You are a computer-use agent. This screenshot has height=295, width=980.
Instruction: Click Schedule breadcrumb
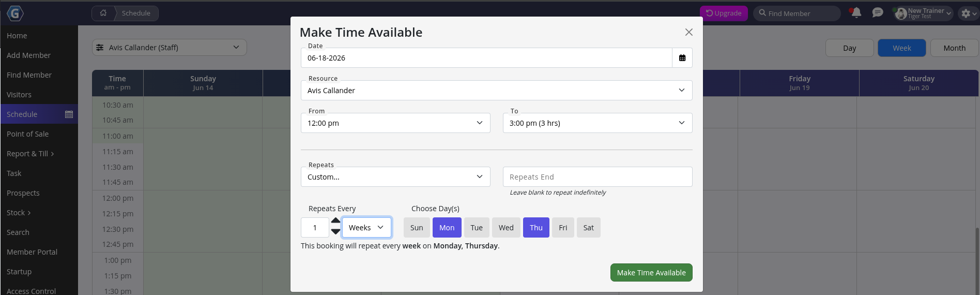point(136,13)
